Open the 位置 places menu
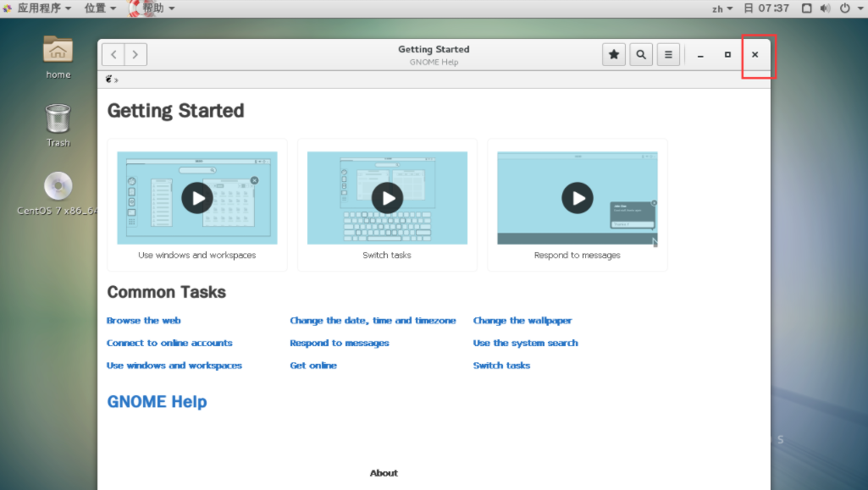The width and height of the screenshot is (868, 490). 100,8
